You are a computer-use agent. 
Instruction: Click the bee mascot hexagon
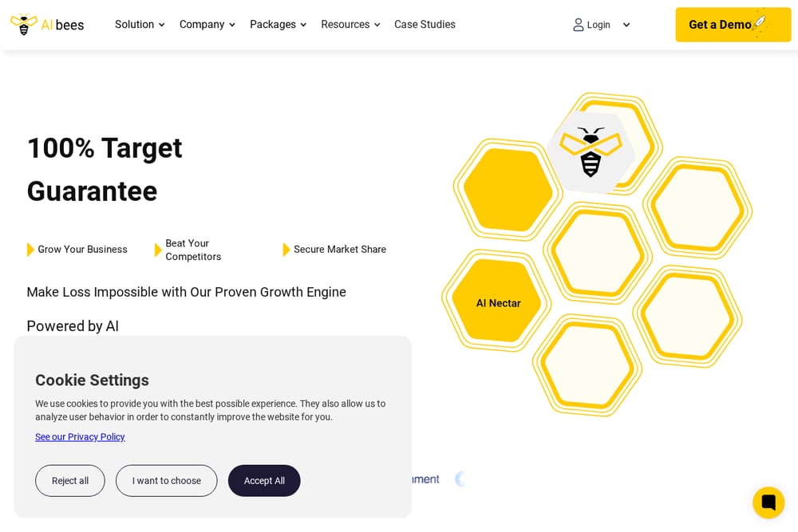point(591,152)
